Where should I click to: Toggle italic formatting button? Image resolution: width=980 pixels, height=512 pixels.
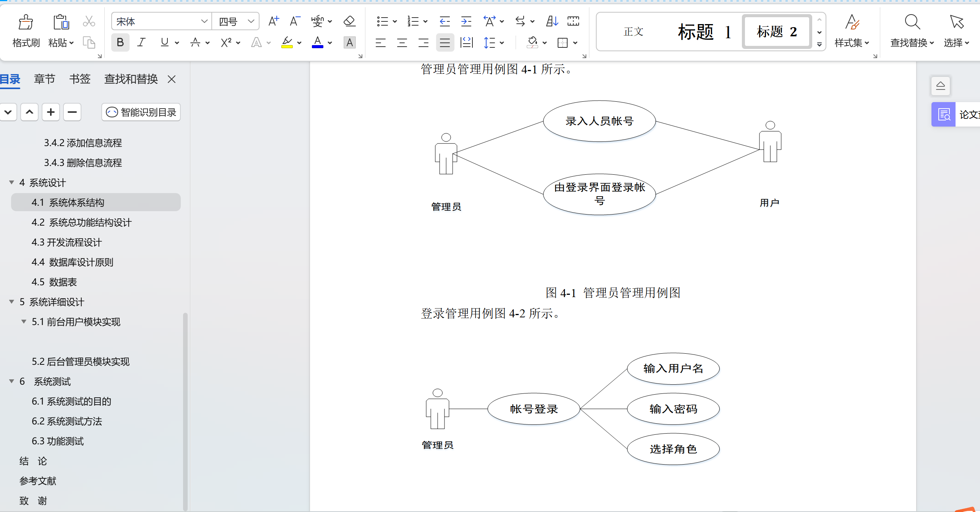tap(141, 42)
